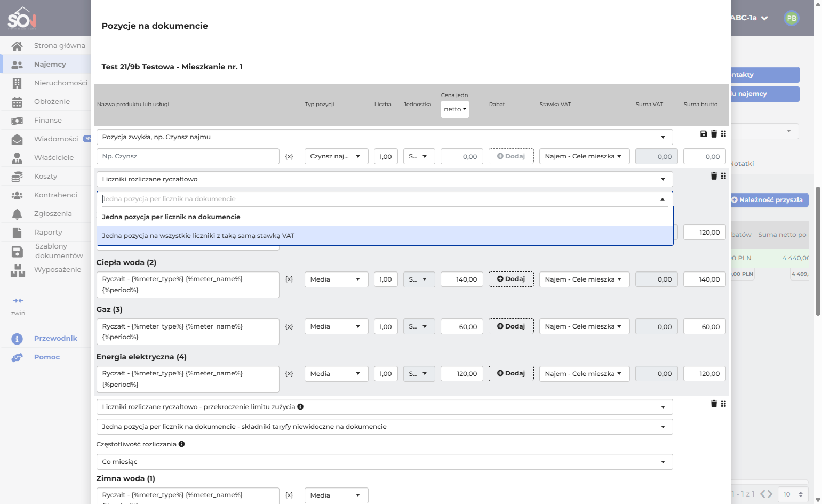Expand the 'Co miesiąc' frequency dropdown

pos(385,462)
